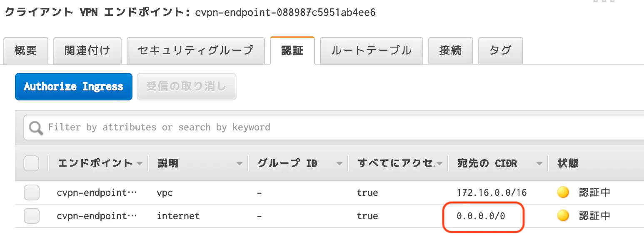Click the highlighted 0.0.0.0/0 CIDR value
This screenshot has height=240, width=644.
pos(482,216)
